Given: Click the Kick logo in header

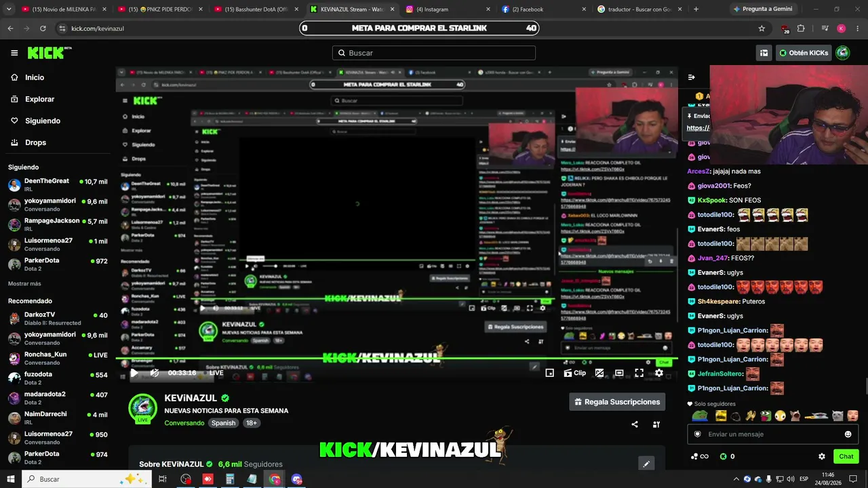Looking at the screenshot, I should point(49,53).
